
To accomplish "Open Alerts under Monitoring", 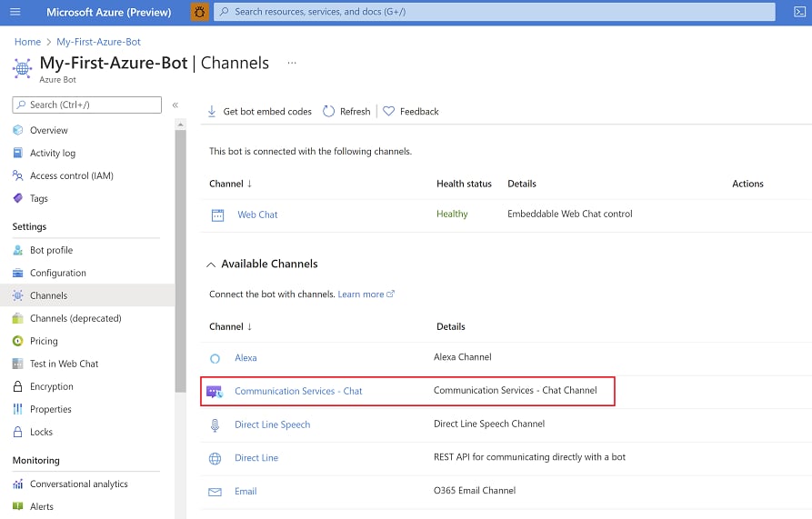I will pyautogui.click(x=42, y=506).
